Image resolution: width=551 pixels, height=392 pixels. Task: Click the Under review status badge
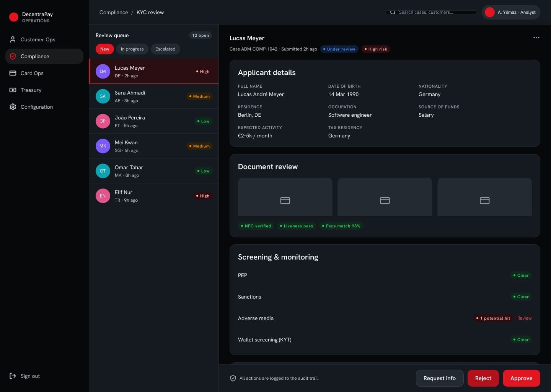click(x=339, y=49)
